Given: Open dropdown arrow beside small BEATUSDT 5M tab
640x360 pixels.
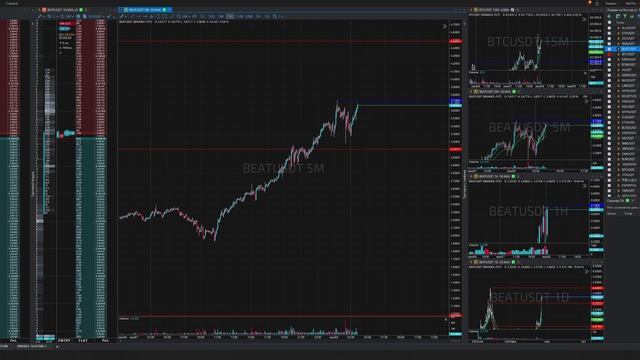Looking at the screenshot, I should [519, 91].
